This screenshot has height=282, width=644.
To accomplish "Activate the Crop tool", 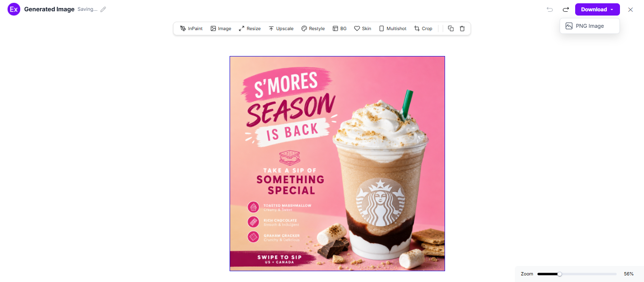I will [423, 29].
